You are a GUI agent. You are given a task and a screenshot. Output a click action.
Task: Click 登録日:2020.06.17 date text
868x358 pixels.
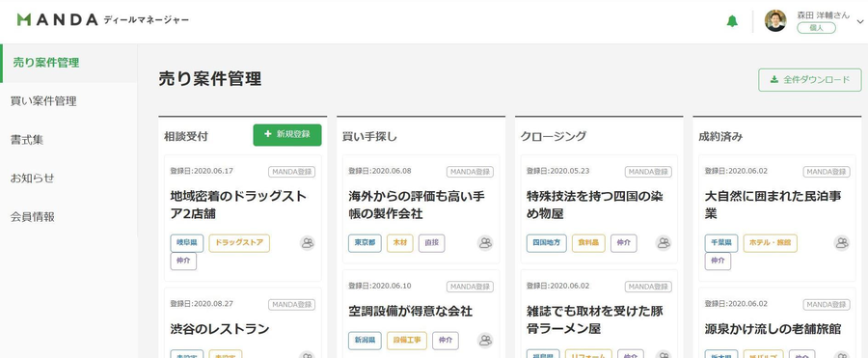202,171
